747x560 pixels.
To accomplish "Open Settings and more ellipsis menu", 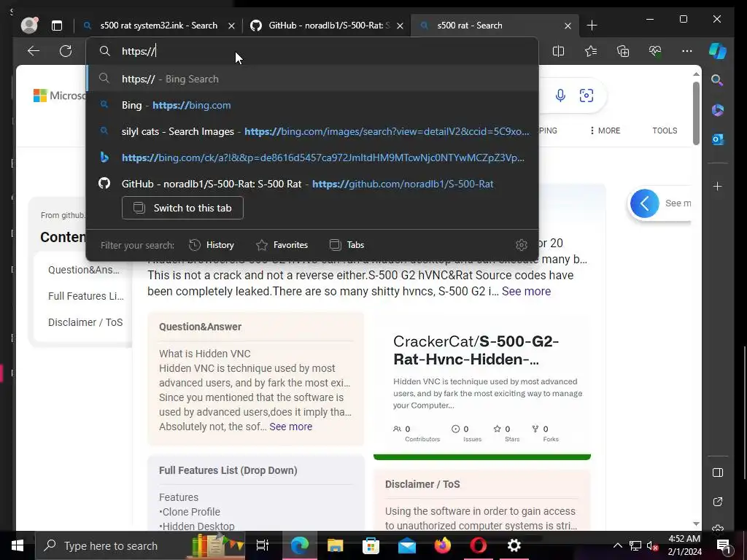I will 687,51.
